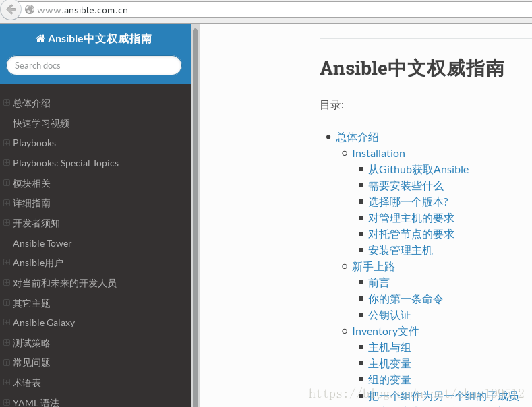Open the 前言 link

click(x=379, y=283)
